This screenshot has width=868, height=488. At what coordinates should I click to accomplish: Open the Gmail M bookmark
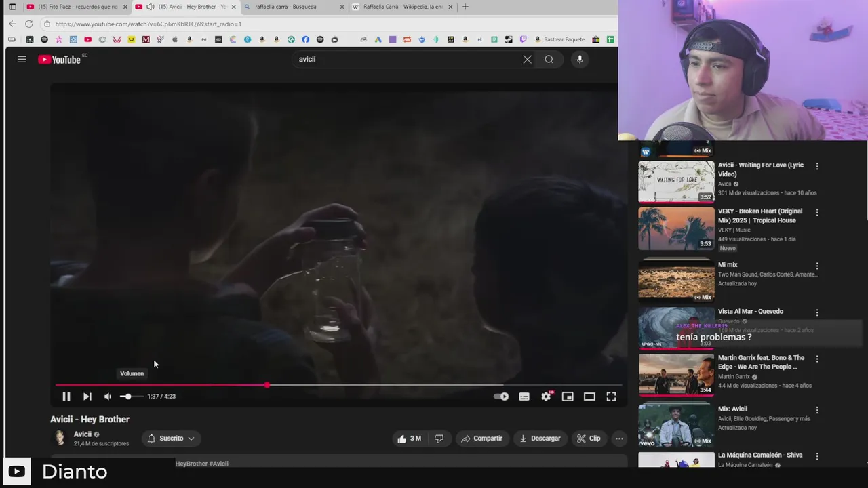pos(146,39)
